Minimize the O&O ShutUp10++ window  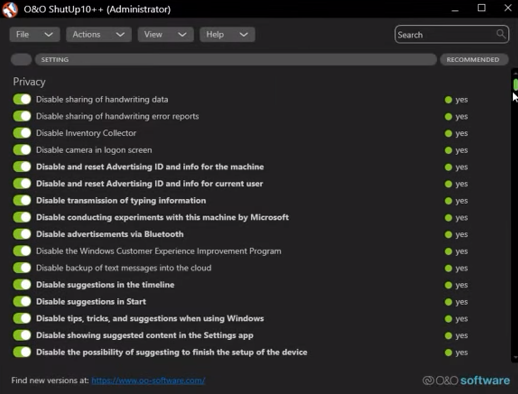(x=455, y=9)
